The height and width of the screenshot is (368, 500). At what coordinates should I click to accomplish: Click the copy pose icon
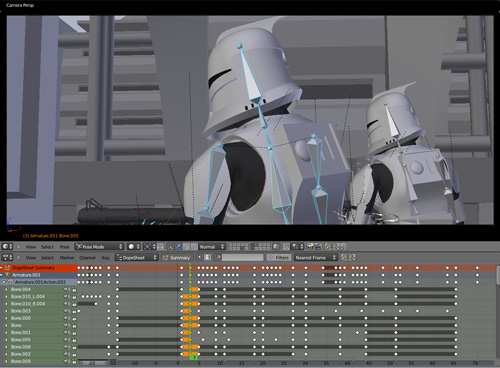point(328,247)
